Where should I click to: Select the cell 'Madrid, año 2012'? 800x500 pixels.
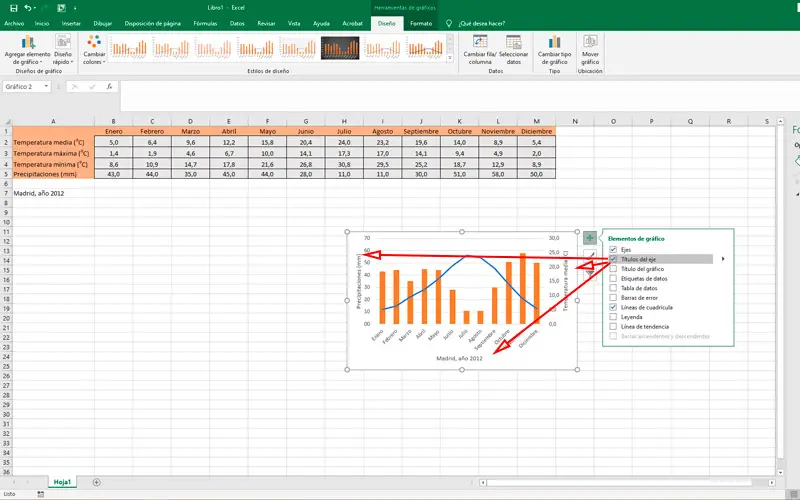53,193
